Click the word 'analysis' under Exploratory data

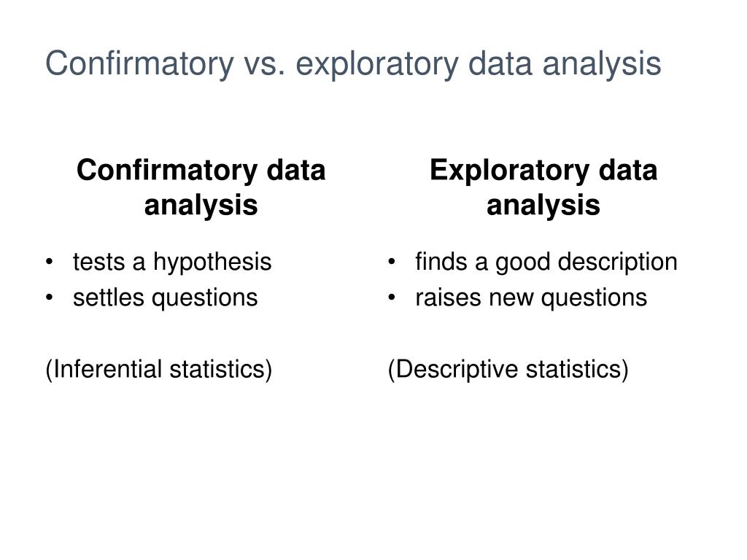(543, 206)
